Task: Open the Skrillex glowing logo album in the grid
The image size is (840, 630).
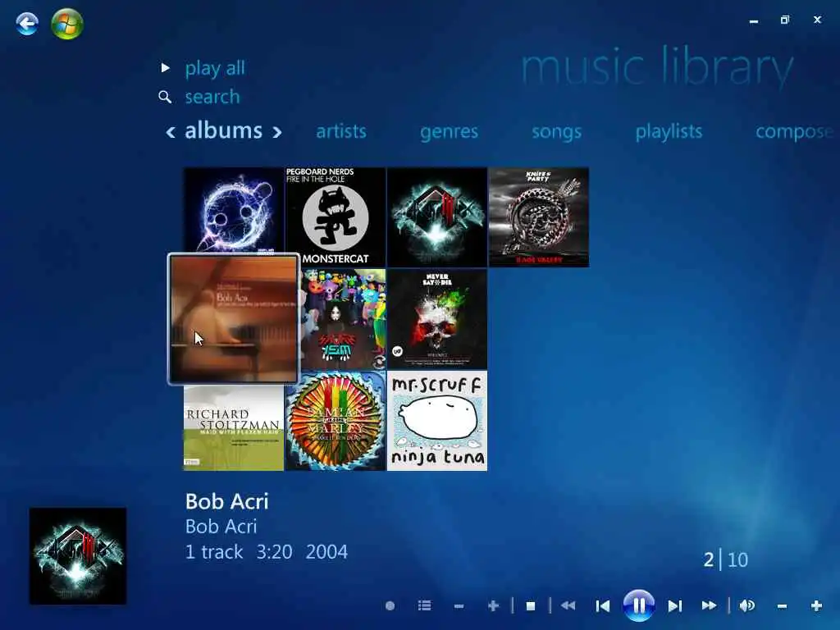Action: (437, 217)
